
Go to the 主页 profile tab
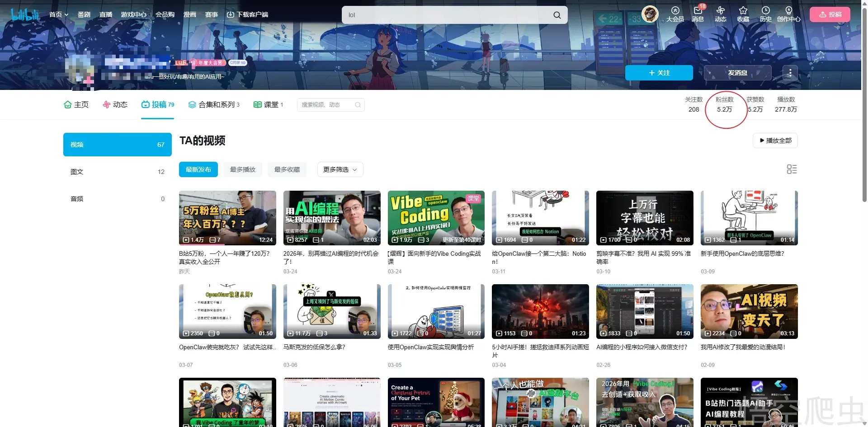(x=76, y=105)
